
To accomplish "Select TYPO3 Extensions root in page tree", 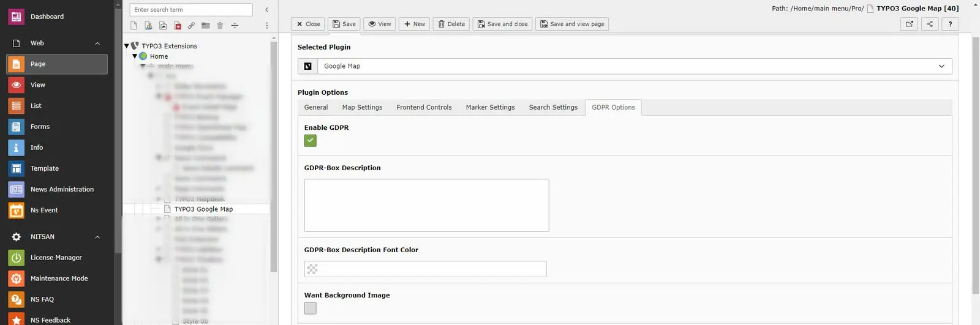I will (x=169, y=46).
